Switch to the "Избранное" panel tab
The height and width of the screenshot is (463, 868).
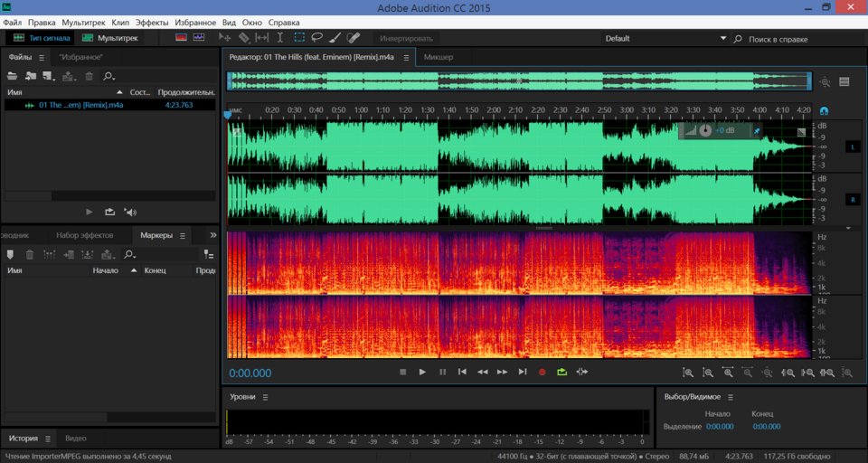(80, 57)
